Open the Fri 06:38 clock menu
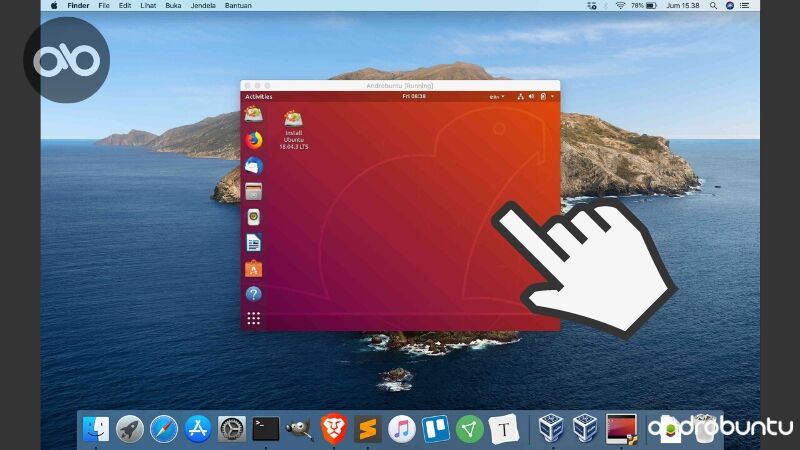The image size is (800, 450). pos(414,96)
